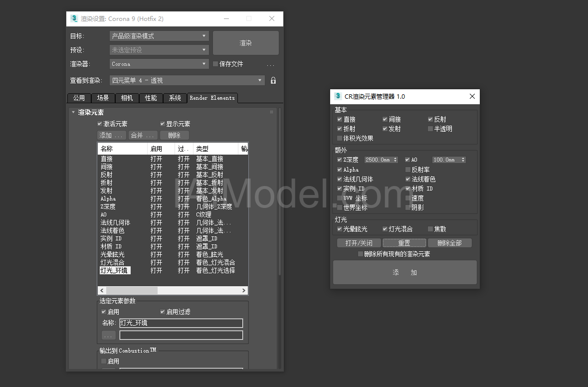Click the Z深度 2500.0mm value field

379,160
